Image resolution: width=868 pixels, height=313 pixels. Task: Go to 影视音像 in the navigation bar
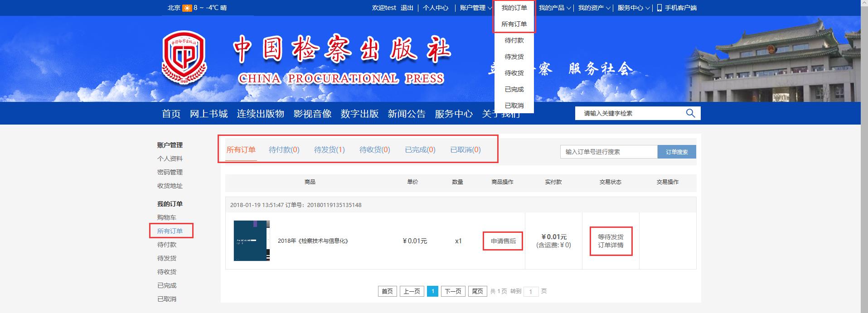[x=313, y=114]
